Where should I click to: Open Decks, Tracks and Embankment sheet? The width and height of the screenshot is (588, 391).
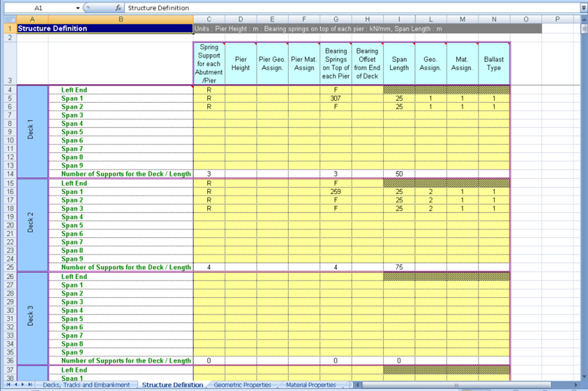pos(86,385)
